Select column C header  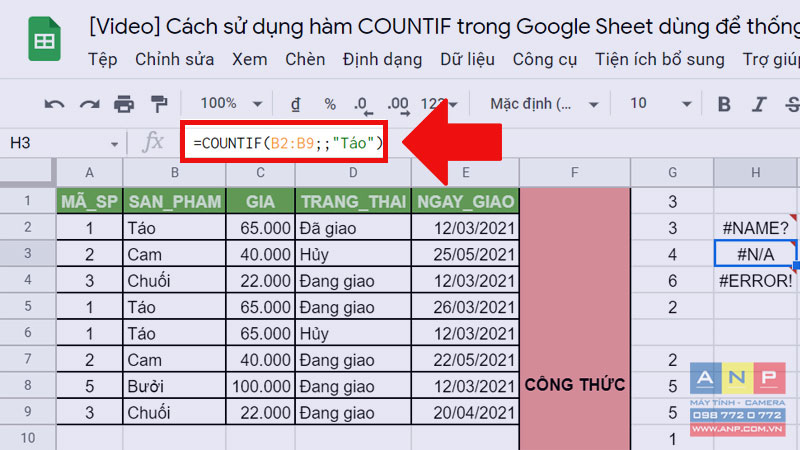(x=260, y=172)
